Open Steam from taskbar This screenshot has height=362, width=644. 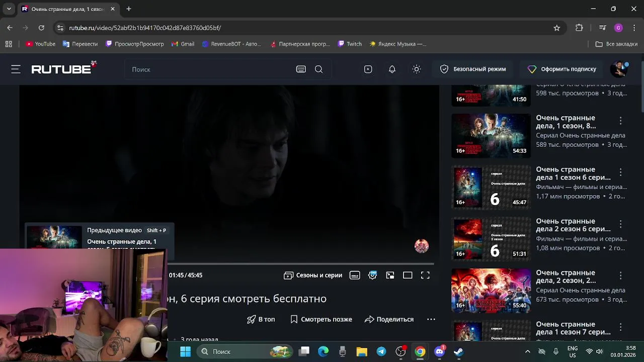(458, 351)
